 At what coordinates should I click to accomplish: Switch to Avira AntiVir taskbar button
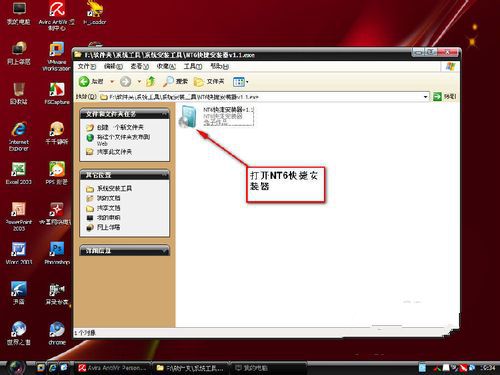(x=112, y=368)
